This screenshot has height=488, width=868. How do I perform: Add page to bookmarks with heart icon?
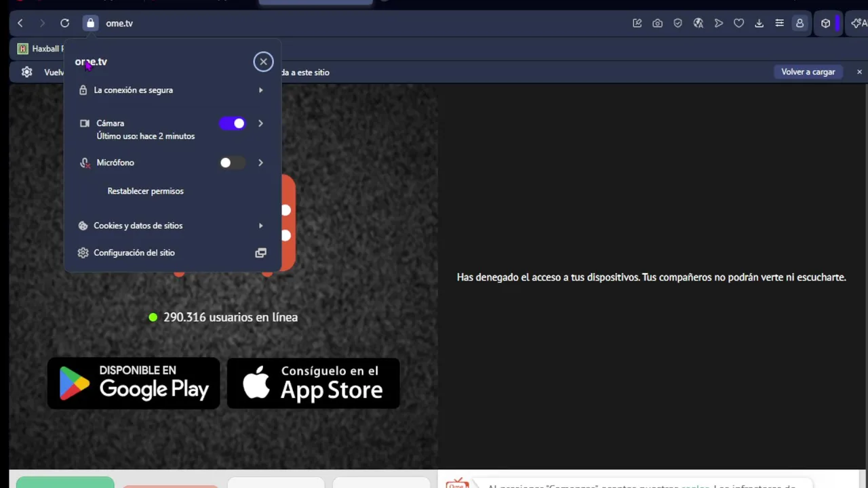738,23
